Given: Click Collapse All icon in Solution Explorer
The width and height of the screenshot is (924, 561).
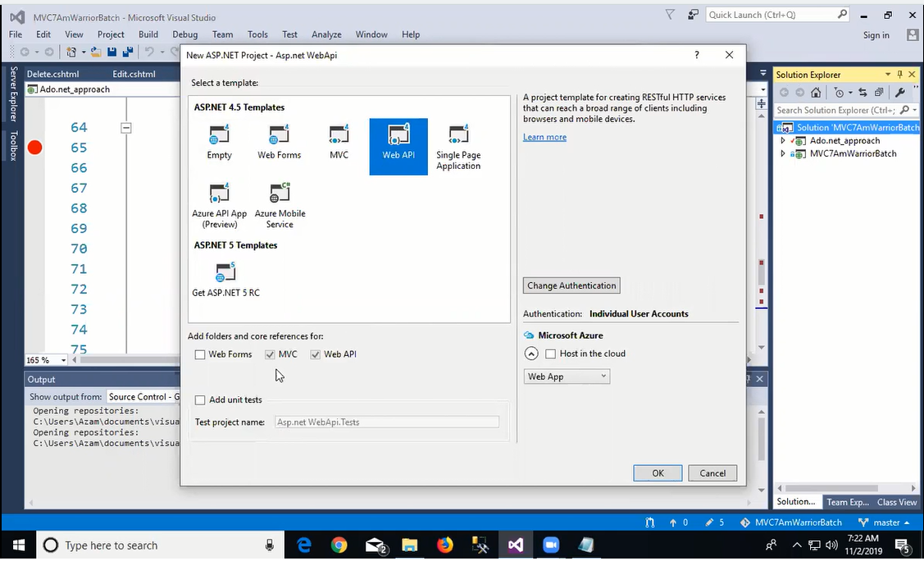Looking at the screenshot, I should [x=879, y=93].
